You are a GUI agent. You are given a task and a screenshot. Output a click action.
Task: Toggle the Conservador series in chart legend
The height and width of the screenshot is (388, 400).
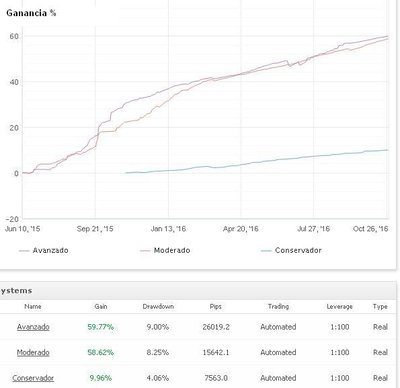[x=292, y=250]
